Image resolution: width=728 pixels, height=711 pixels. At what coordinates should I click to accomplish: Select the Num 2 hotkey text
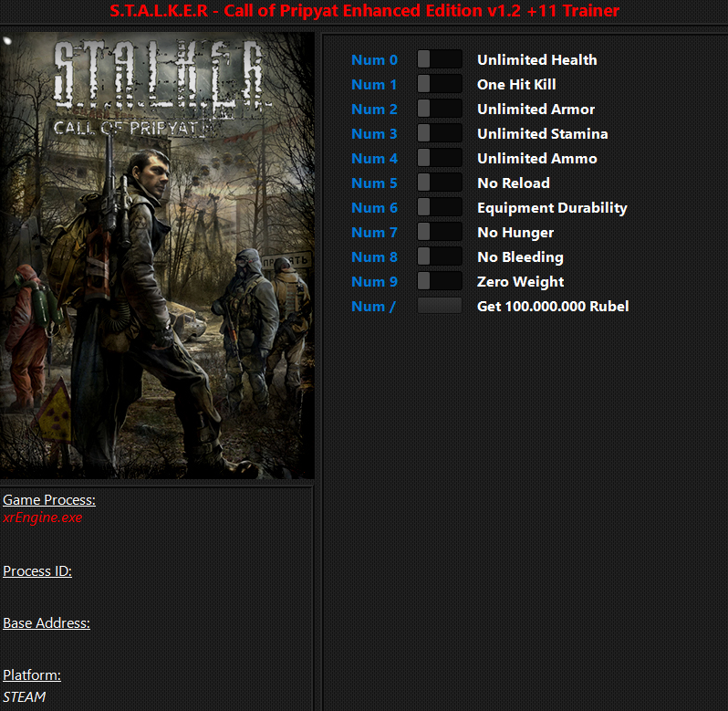click(374, 110)
